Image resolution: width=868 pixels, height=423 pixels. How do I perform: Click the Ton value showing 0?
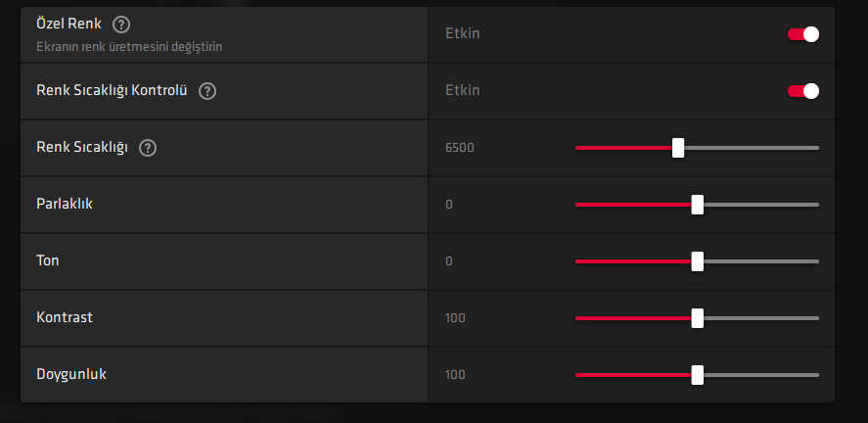(449, 261)
